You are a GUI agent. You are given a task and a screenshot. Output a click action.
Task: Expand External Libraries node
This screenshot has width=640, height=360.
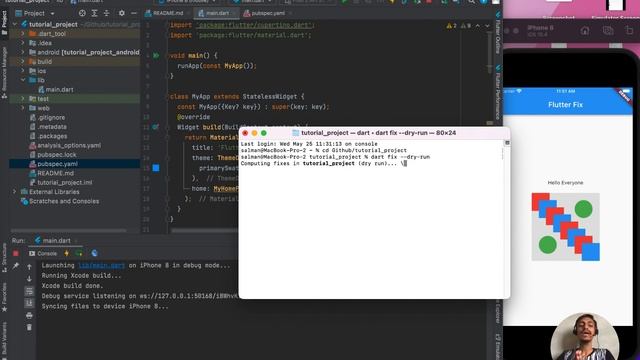pos(15,192)
